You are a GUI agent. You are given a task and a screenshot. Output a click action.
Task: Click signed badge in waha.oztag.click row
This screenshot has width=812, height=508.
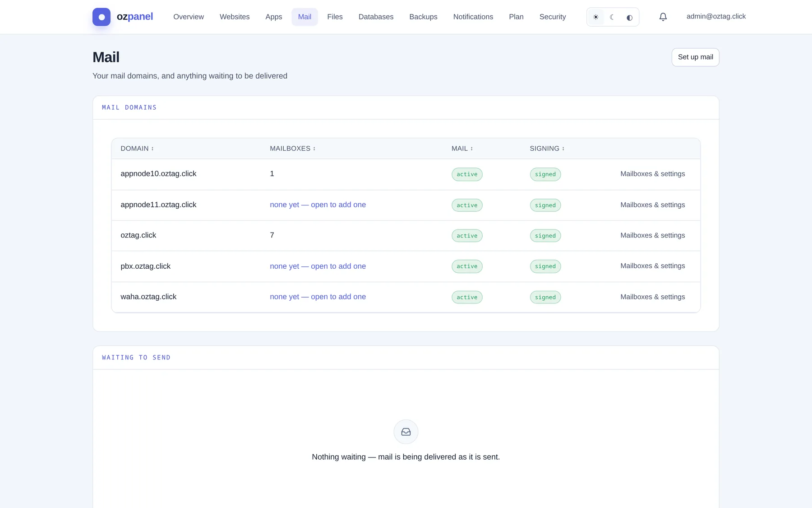pyautogui.click(x=545, y=297)
